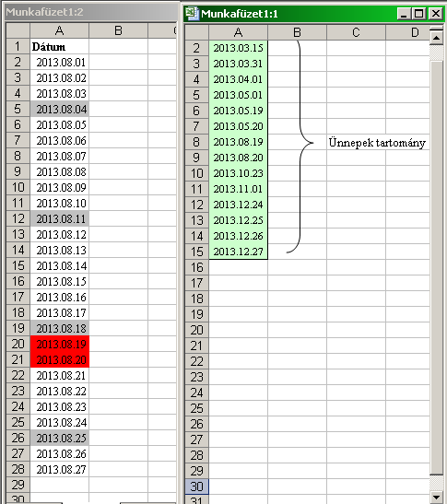Select cell with date 2013.08.21

(x=60, y=375)
